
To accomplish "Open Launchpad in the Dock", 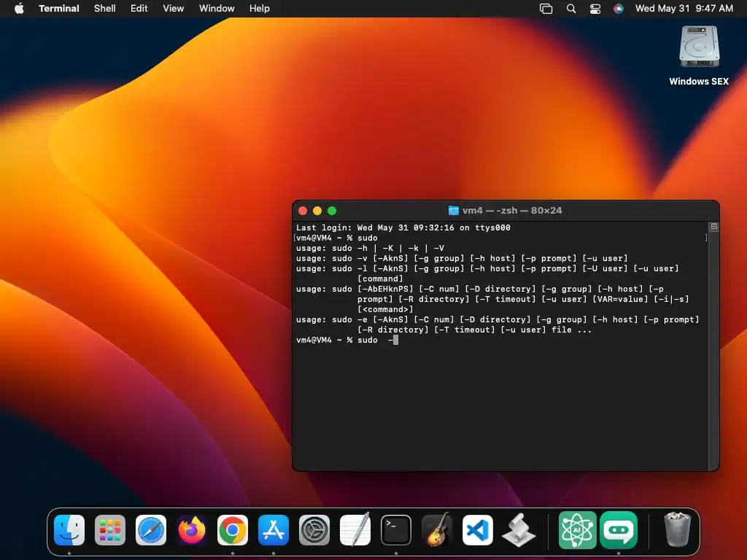I will click(x=110, y=530).
